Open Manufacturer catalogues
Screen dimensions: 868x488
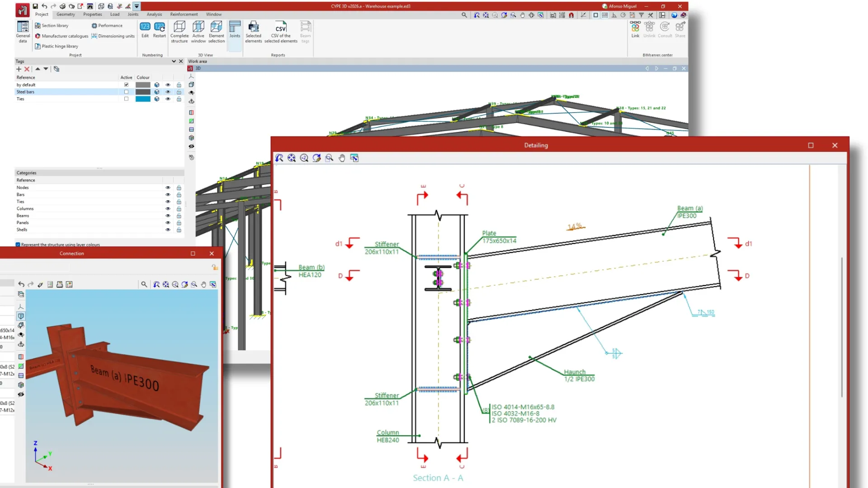(62, 36)
